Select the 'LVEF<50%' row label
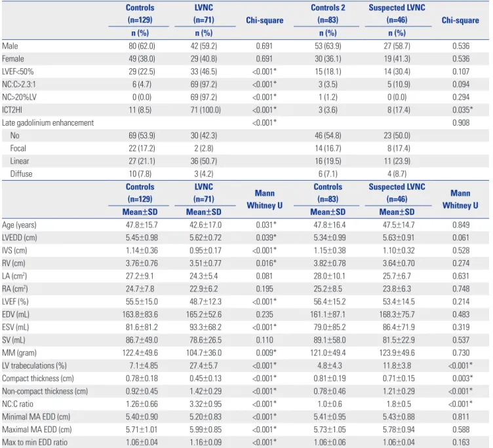The height and width of the screenshot is (448, 493). 18,71
